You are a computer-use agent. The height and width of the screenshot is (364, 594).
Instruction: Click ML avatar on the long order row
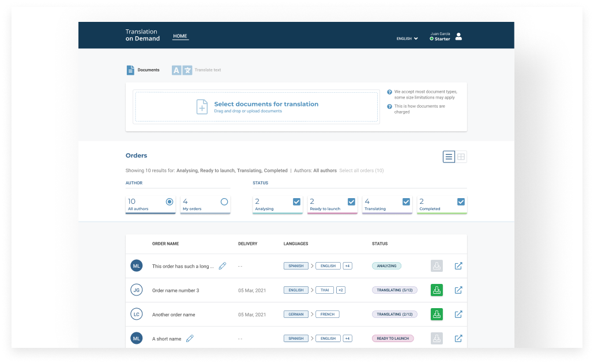(136, 266)
